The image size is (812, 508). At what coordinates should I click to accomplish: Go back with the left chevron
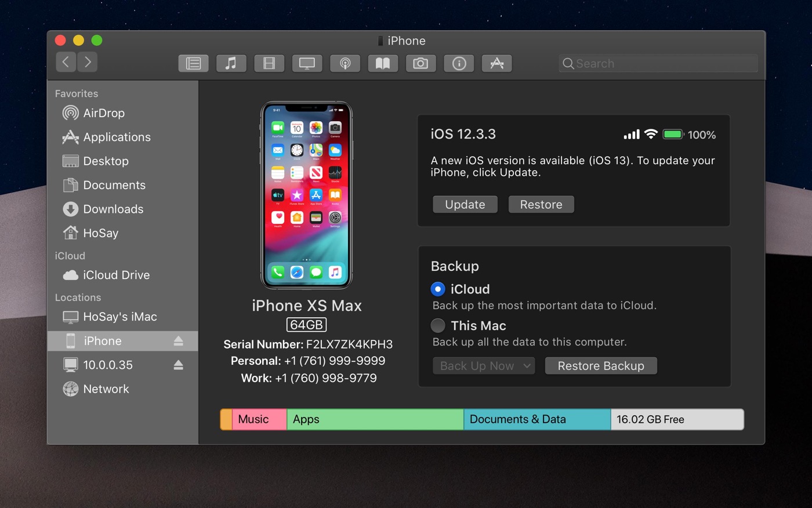66,62
